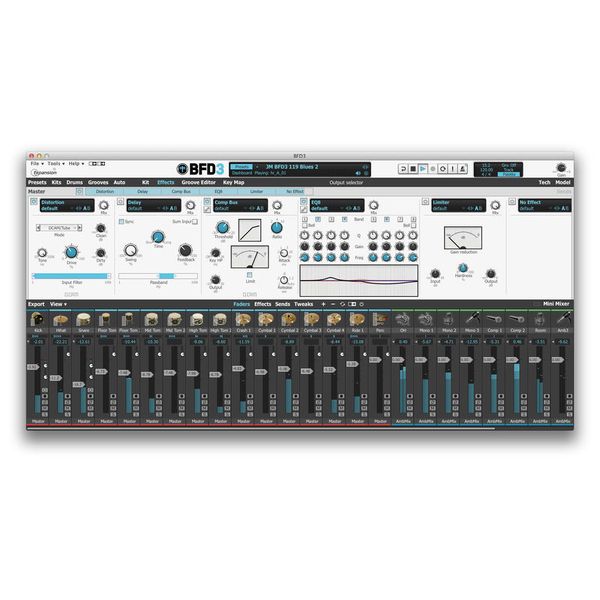Viewport: 600px width, 600px height.
Task: Switch to the Groove Editor tab
Action: [x=198, y=182]
